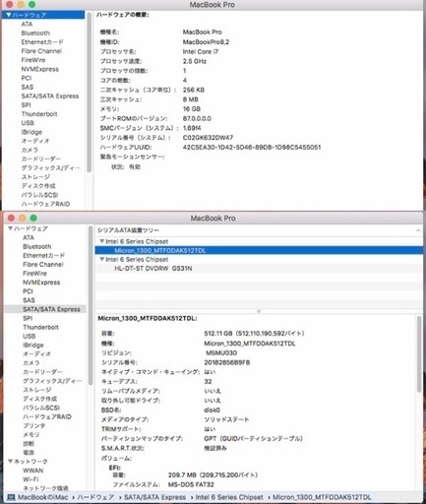Screen dimensions: 426x504
Task: Click bottom window sidebar scrollbar
Action: (91, 305)
